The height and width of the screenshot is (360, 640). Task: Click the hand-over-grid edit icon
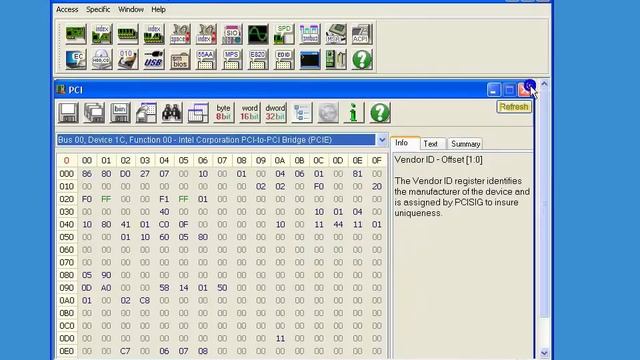tap(146, 113)
